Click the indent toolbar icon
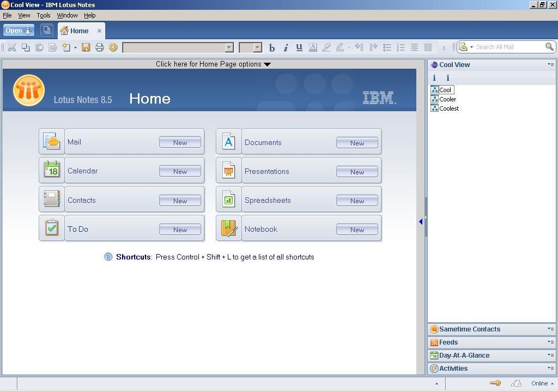The image size is (558, 392). coord(360,47)
